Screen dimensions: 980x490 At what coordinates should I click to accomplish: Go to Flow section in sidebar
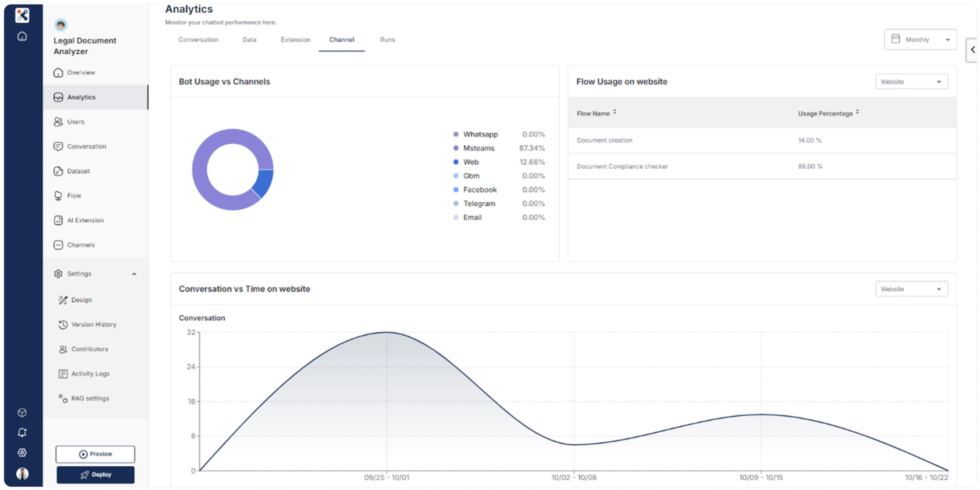74,195
